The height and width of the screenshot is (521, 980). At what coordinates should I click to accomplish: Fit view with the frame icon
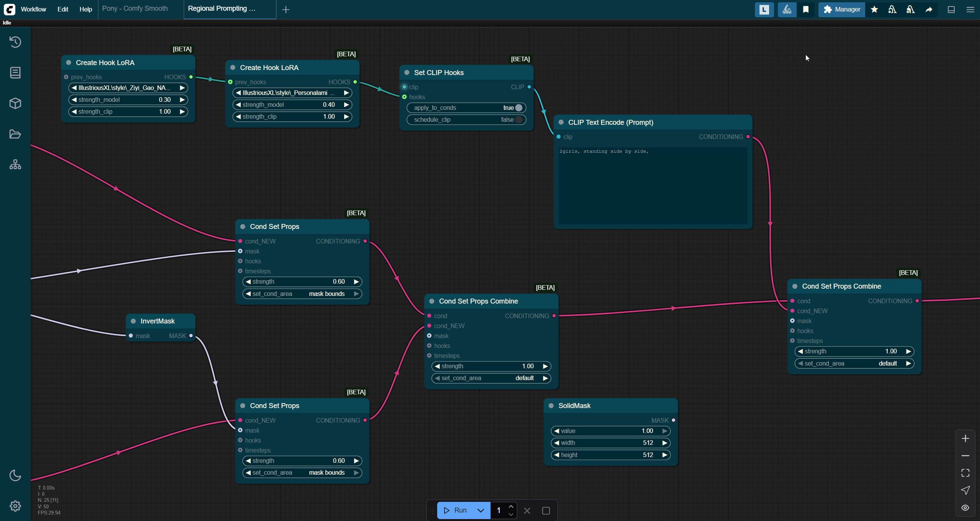click(x=965, y=473)
